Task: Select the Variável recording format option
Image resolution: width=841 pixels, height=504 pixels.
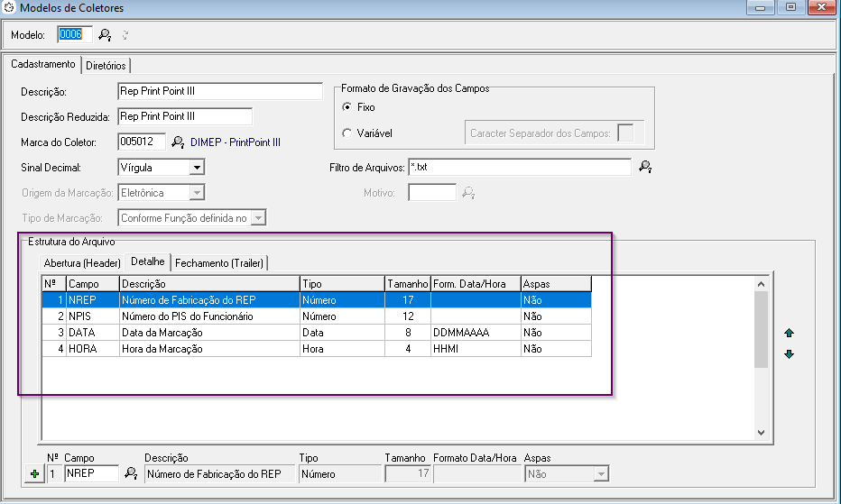Action: [x=347, y=133]
